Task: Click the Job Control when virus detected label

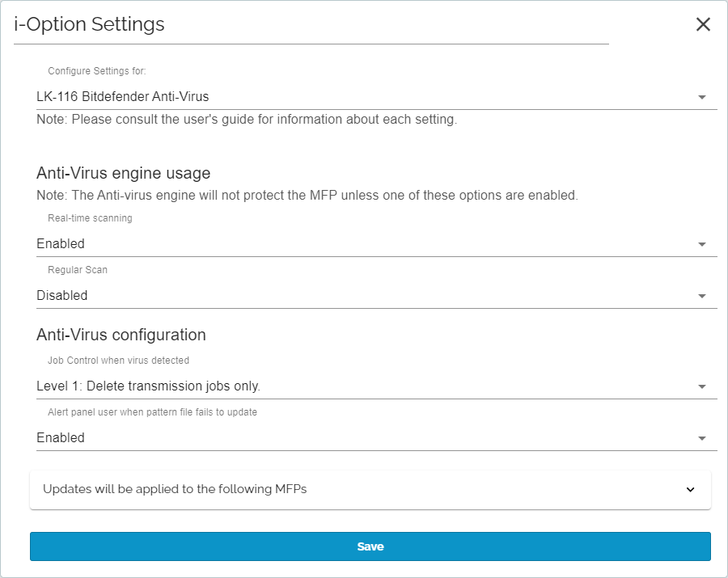Action: 118,361
